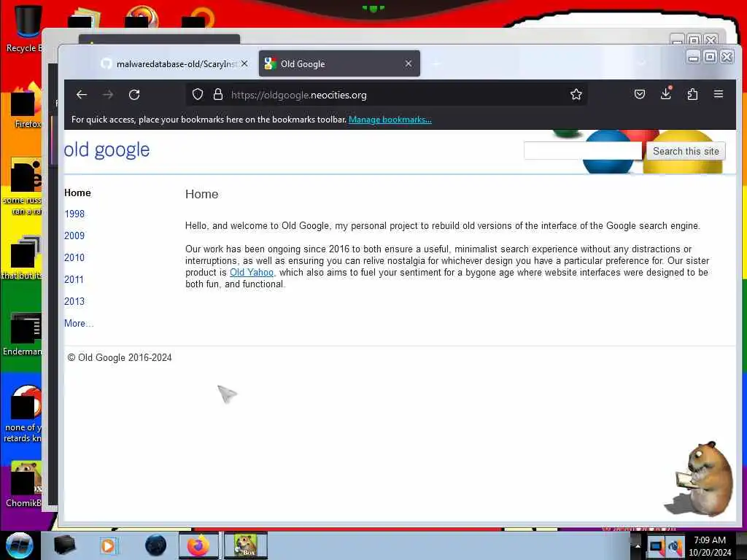747x560 pixels.
Task: Close the malwaredatabase-old tab
Action: click(x=244, y=63)
